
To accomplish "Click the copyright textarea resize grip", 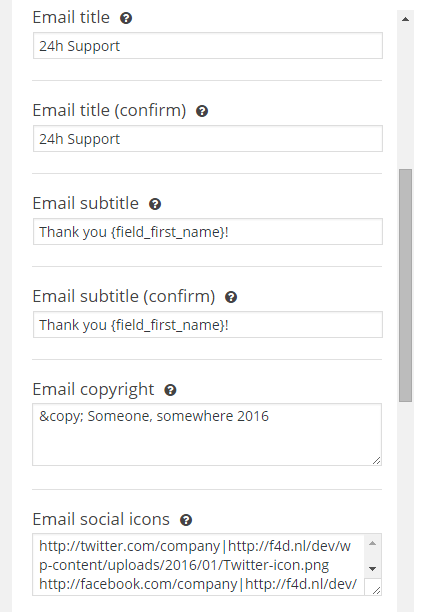I will (x=376, y=461).
